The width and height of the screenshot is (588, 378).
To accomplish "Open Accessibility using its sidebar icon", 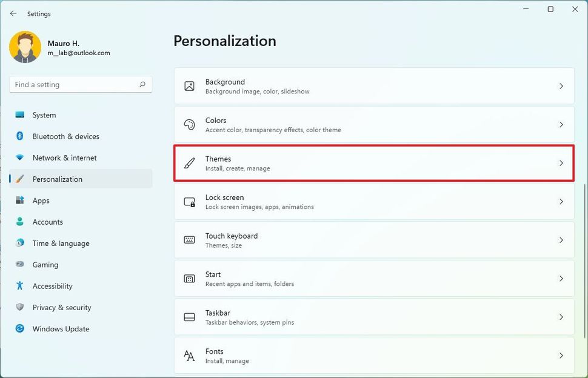I will 19,286.
